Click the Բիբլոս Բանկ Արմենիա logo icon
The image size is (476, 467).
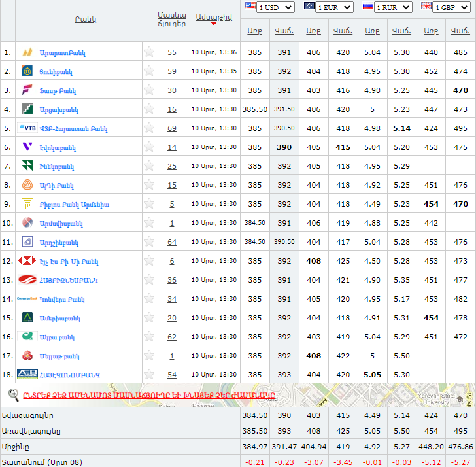tap(27, 204)
